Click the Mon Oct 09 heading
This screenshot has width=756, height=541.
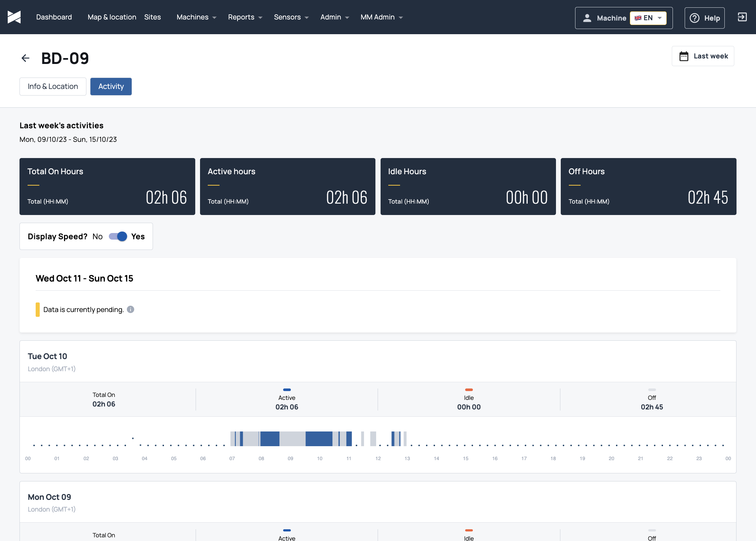click(49, 497)
